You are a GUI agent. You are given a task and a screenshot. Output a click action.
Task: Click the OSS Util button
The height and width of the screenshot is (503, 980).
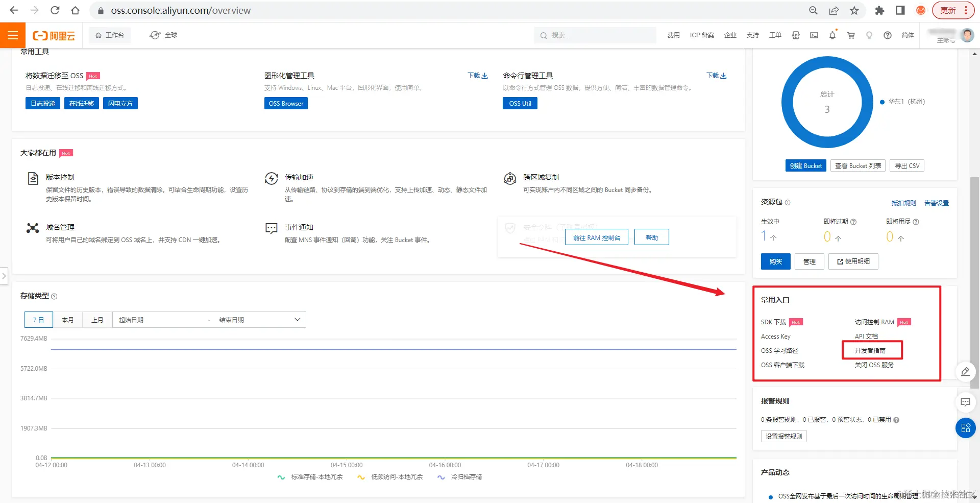click(520, 103)
